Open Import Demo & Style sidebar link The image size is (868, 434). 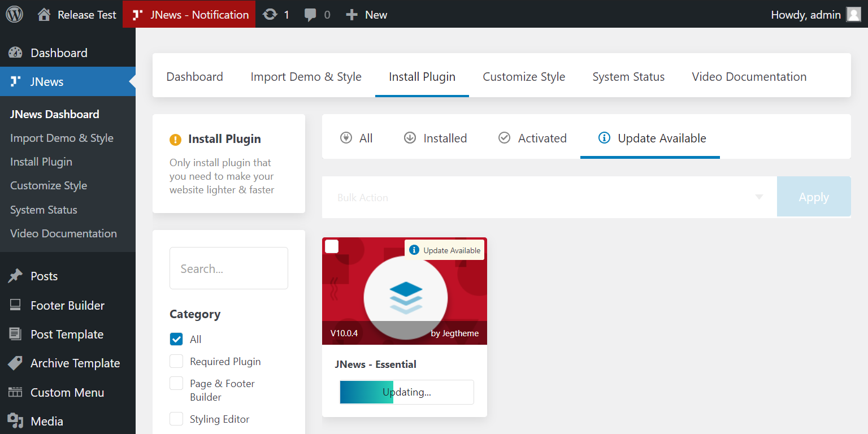[x=62, y=138]
